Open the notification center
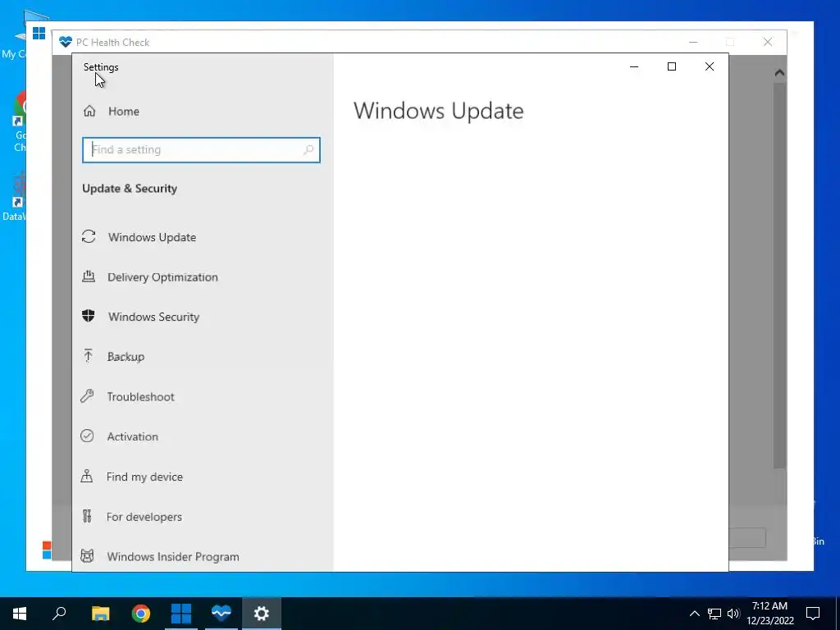Image resolution: width=840 pixels, height=630 pixels. coord(813,614)
